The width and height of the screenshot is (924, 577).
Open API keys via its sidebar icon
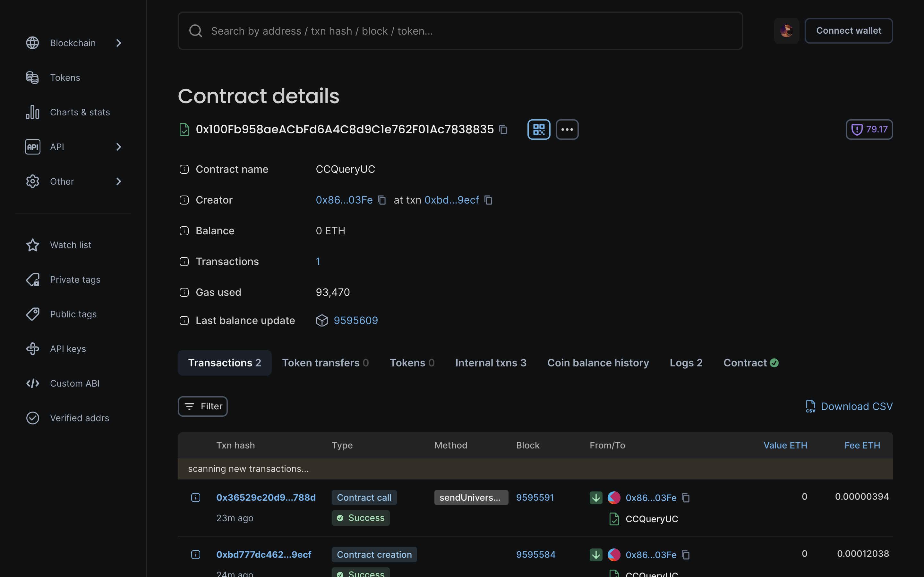pos(32,348)
